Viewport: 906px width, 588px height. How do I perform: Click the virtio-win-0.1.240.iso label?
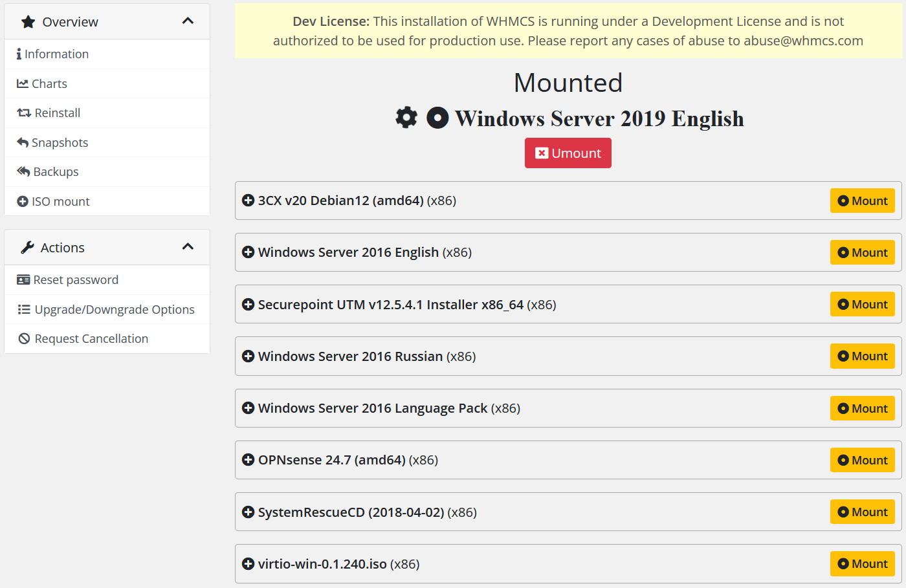(x=322, y=564)
